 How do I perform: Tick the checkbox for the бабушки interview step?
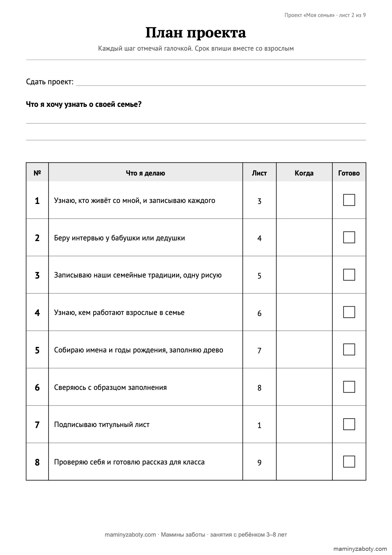[x=349, y=237]
